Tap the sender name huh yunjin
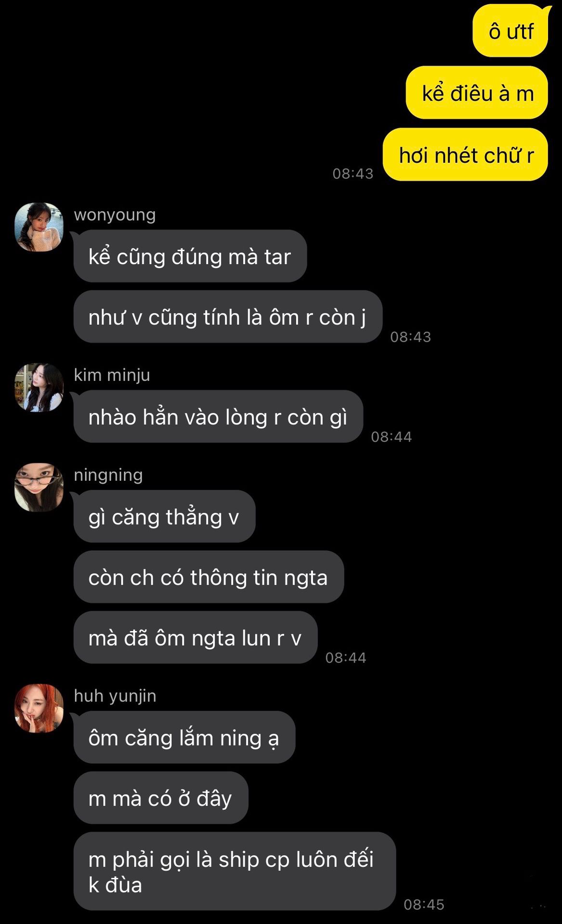 click(115, 696)
